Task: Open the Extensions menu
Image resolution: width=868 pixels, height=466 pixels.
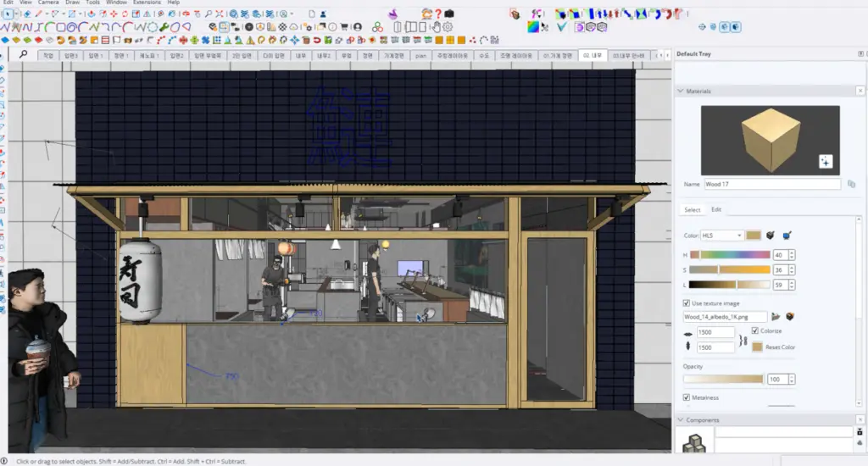Action: coord(147,3)
